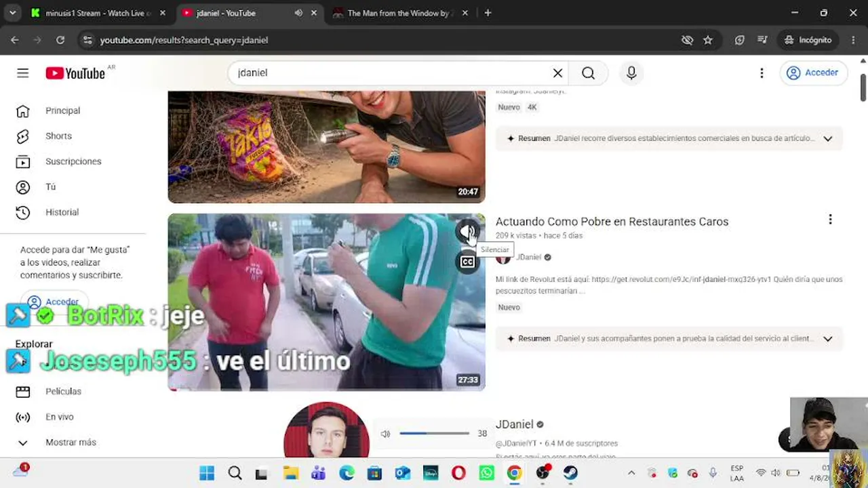Open the Windows Start menu
Viewport: 868px width, 488px height.
coord(207,473)
